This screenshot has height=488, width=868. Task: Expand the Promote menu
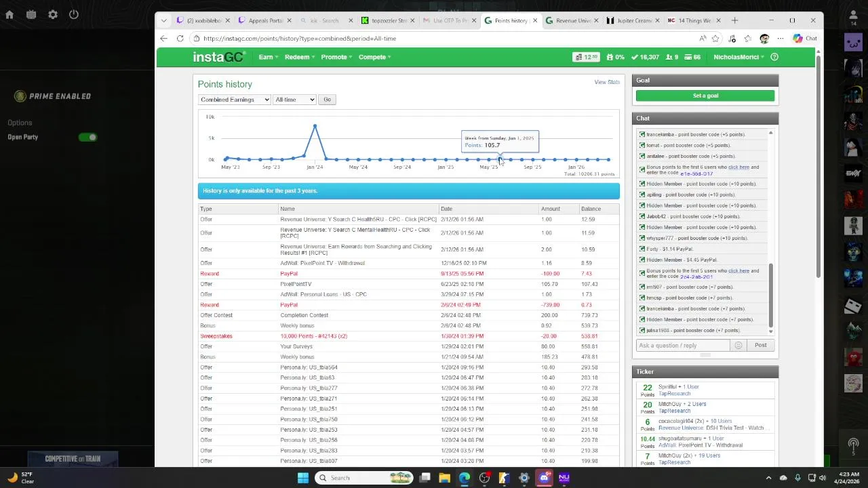(336, 57)
